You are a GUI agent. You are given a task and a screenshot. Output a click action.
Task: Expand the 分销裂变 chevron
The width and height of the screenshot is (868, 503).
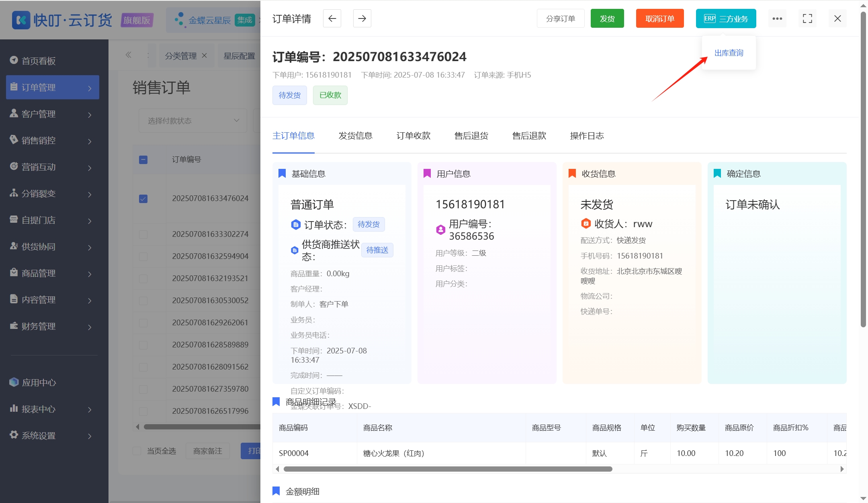point(90,194)
